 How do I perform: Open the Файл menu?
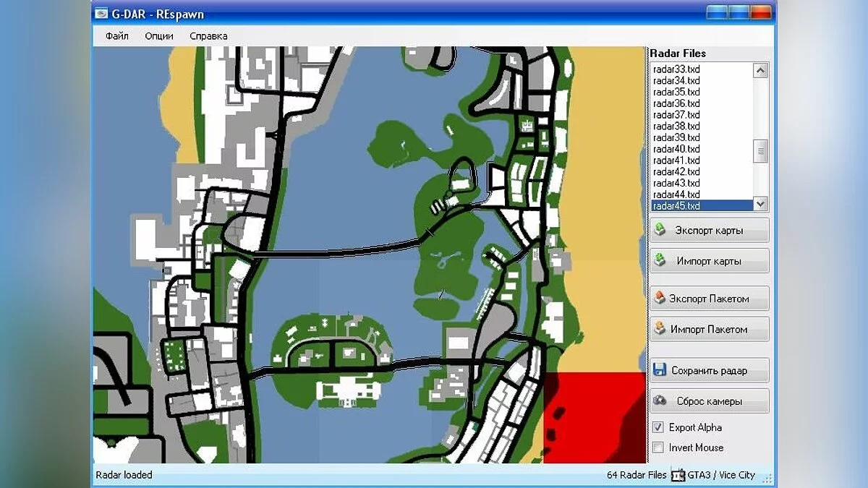pos(116,35)
